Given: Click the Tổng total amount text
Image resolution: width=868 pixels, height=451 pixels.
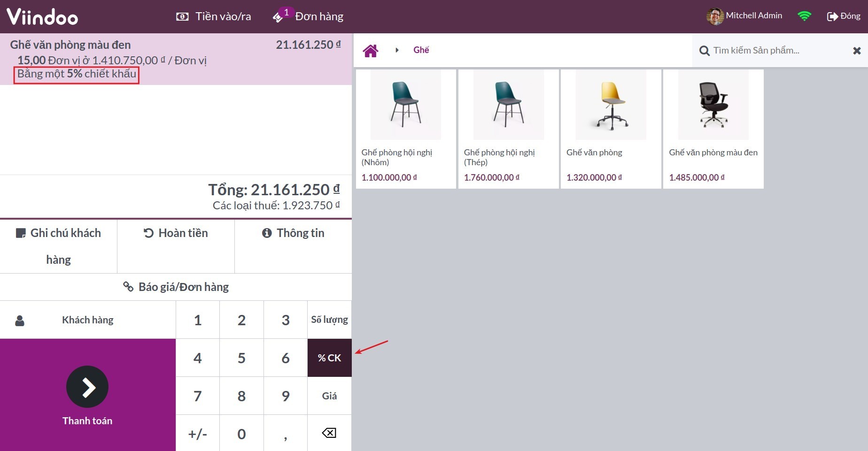Looking at the screenshot, I should click(x=274, y=190).
